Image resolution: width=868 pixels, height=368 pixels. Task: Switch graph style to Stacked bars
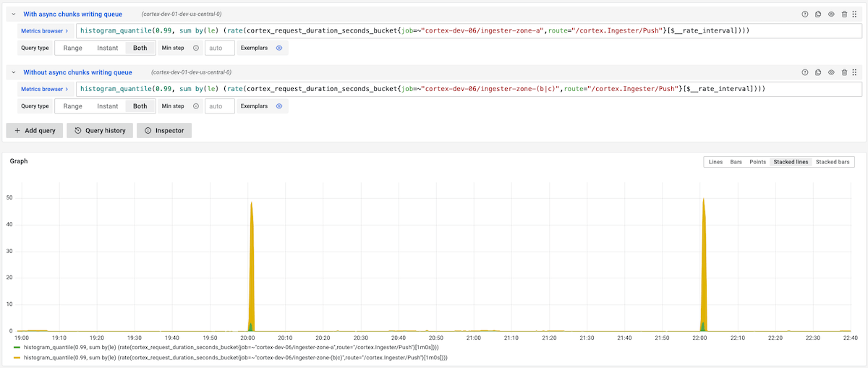coord(833,162)
